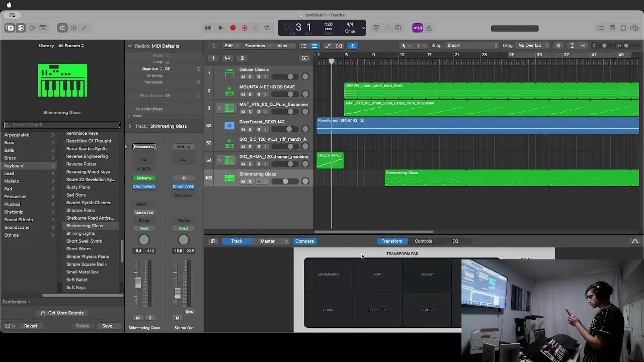Open the Apple menu
Screen dimensions: 644x362
[x=9, y=5]
